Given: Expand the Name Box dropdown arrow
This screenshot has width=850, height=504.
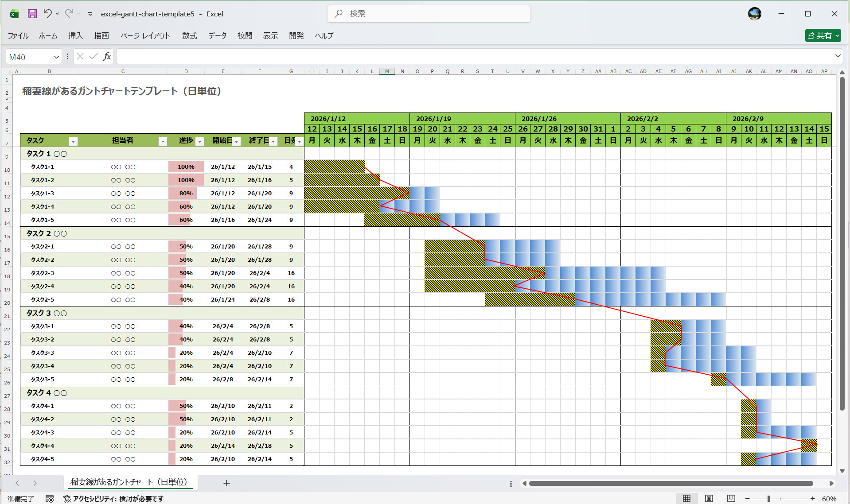Looking at the screenshot, I should [56, 57].
